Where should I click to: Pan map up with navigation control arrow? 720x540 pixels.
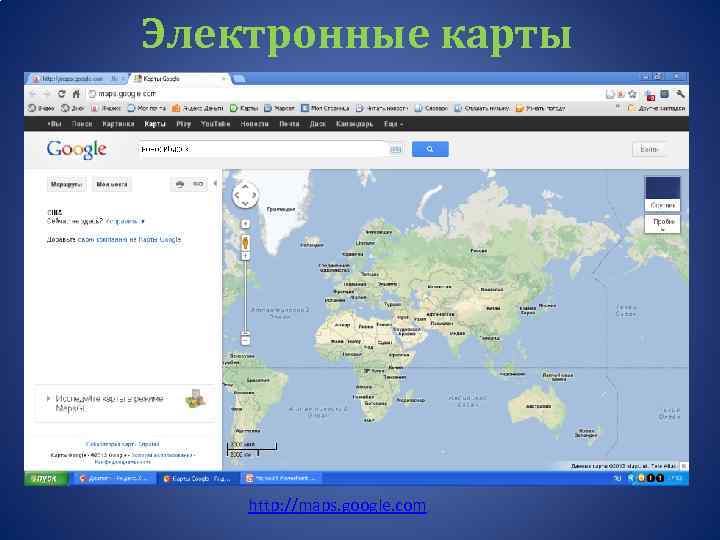[x=245, y=186]
